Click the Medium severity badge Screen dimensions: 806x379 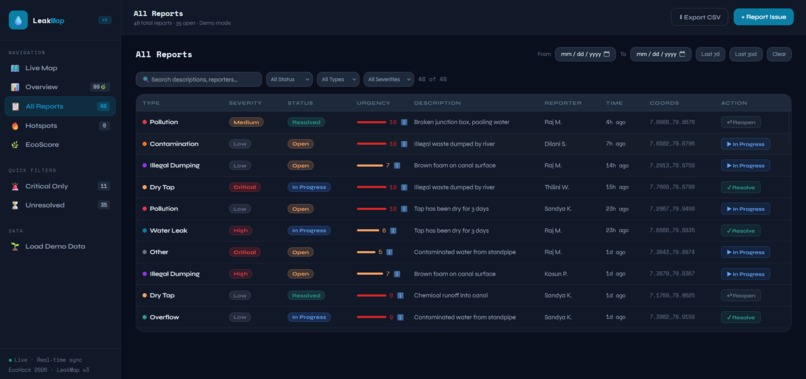(x=246, y=122)
